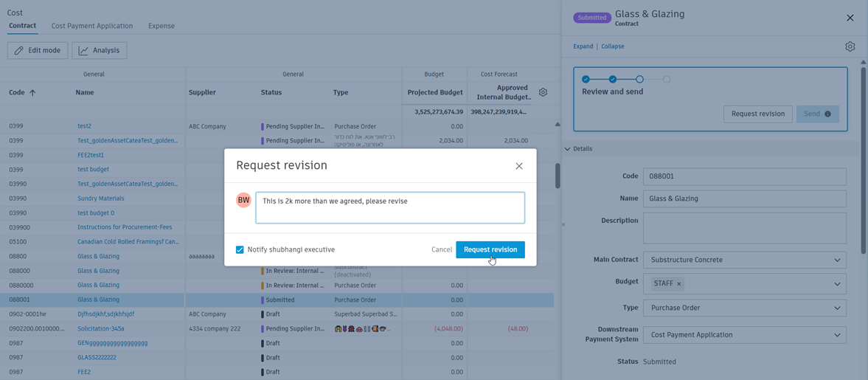
Task: Uncheck Notify shubhangi executive checkbox
Action: click(x=240, y=250)
